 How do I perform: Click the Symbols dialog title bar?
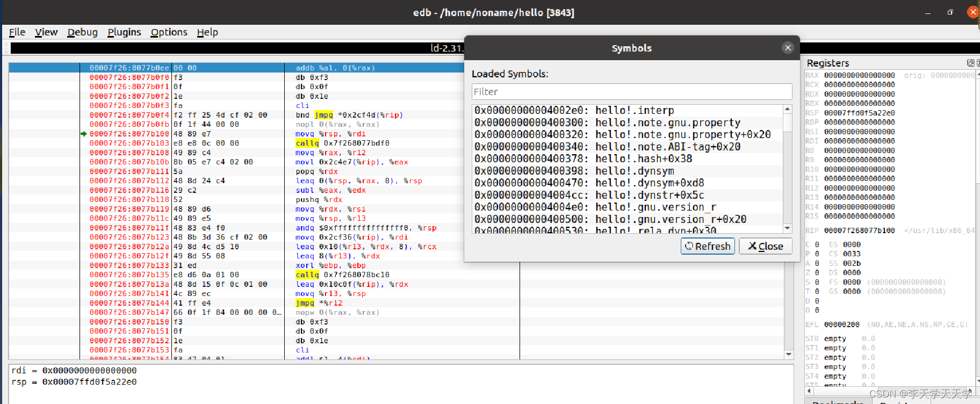point(632,48)
